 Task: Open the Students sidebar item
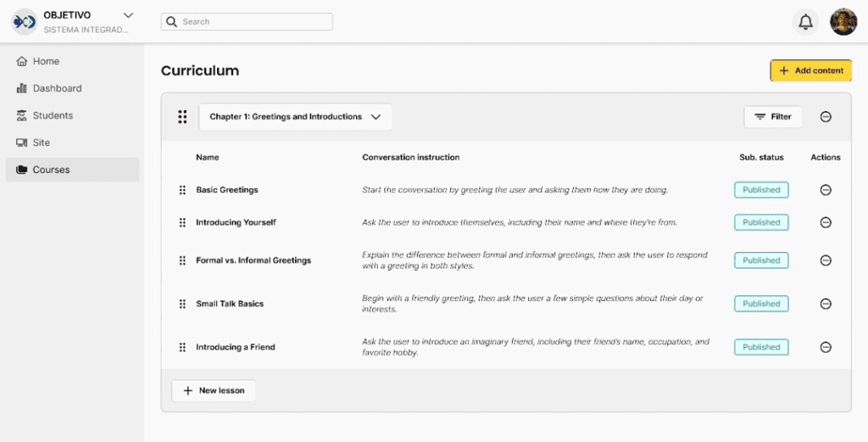click(53, 115)
